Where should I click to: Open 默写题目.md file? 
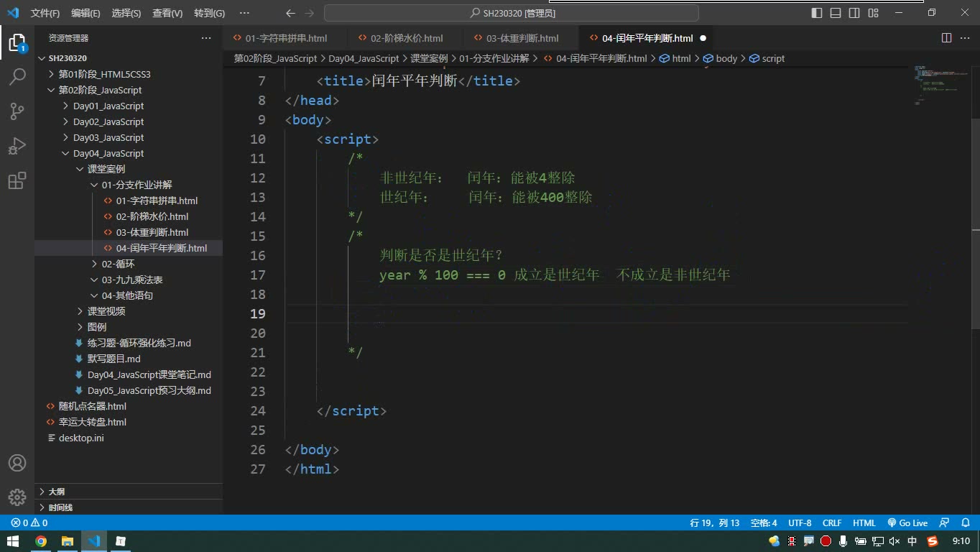click(114, 359)
